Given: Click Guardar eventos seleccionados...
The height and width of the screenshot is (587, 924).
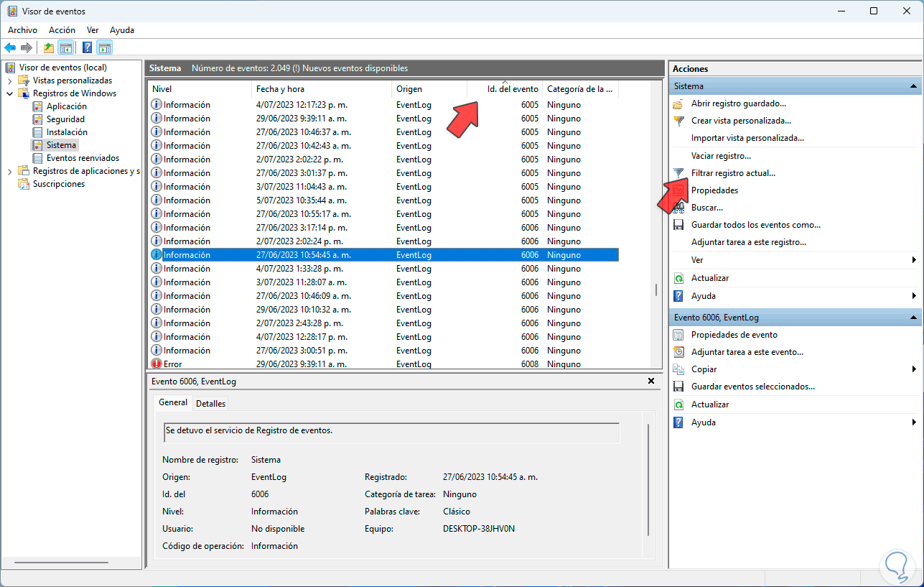Looking at the screenshot, I should [x=753, y=387].
